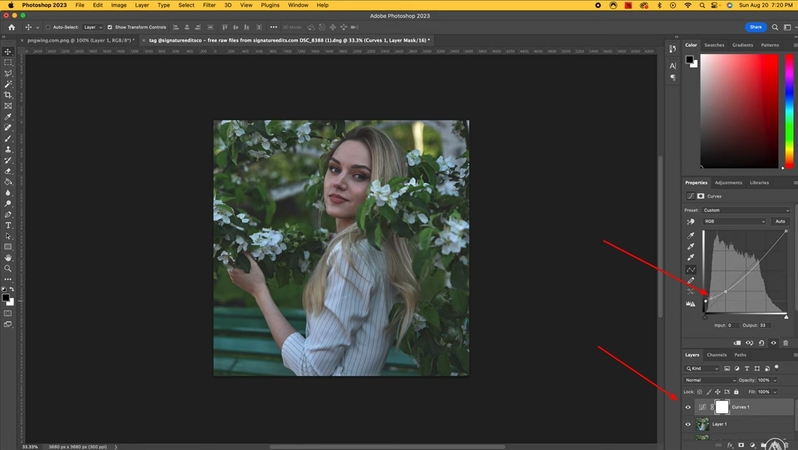Viewport: 798px width, 450px height.
Task: Open the curves Preset dropdown
Action: (x=748, y=210)
